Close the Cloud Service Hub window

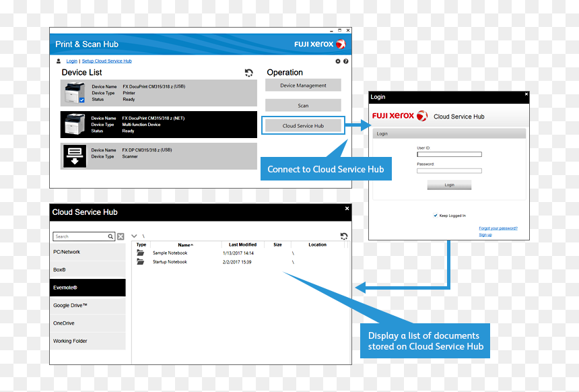click(x=347, y=208)
